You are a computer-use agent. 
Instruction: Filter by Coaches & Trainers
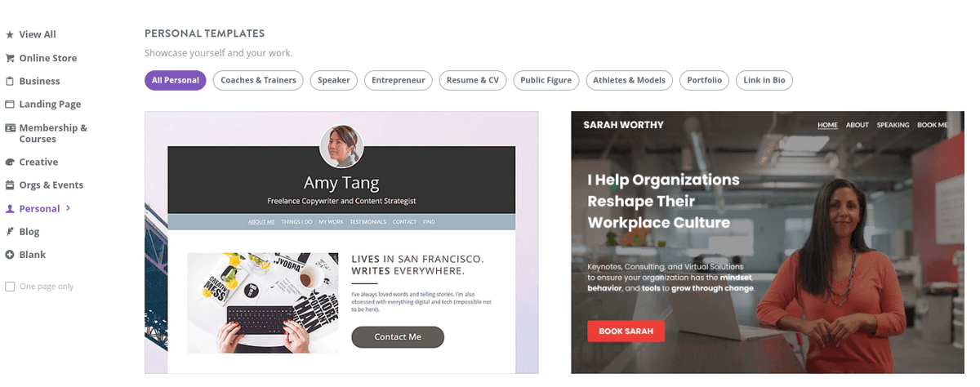[x=258, y=80]
